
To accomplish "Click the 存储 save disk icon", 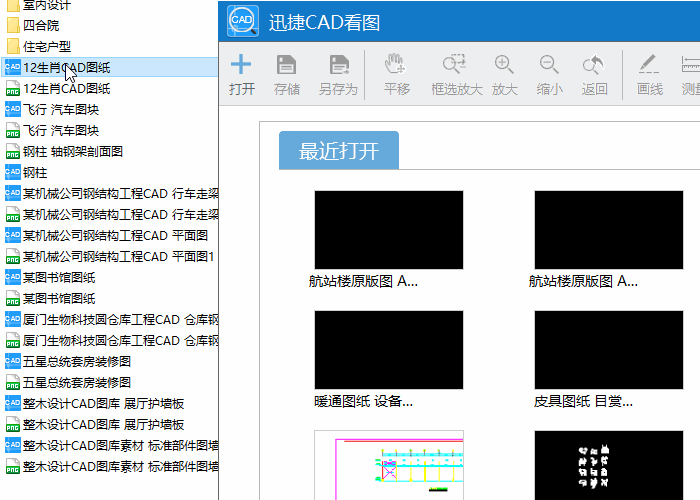I will click(x=286, y=64).
